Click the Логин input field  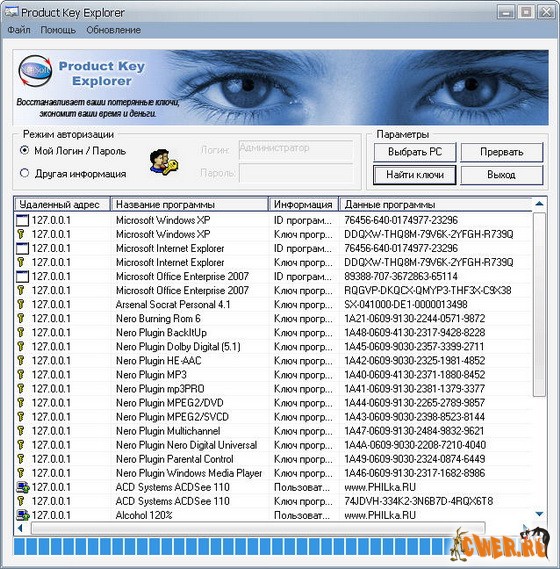pos(296,150)
